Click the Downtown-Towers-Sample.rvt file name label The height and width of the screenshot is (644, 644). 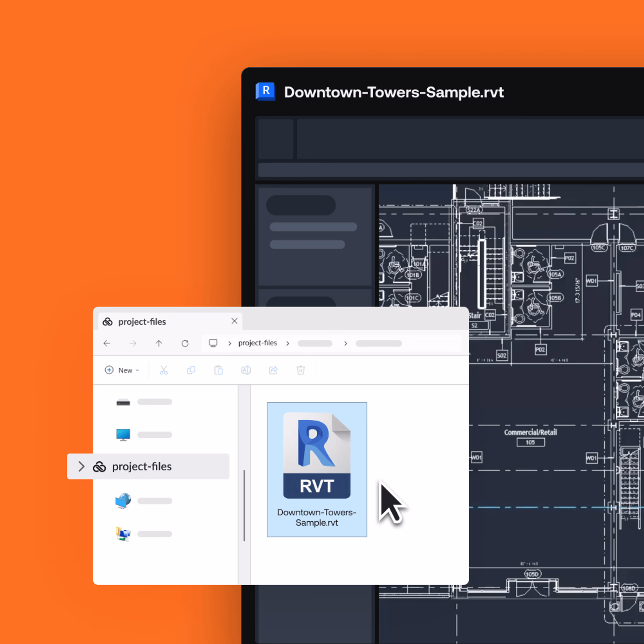pyautogui.click(x=317, y=517)
